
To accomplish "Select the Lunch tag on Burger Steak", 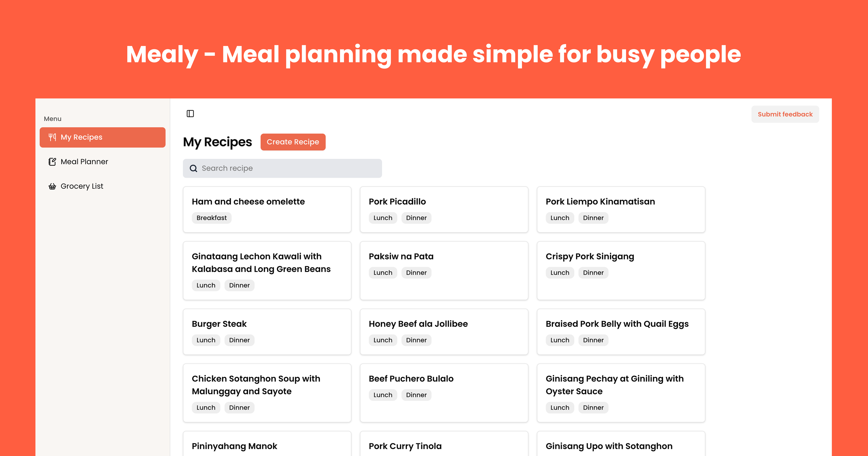I will pyautogui.click(x=206, y=340).
